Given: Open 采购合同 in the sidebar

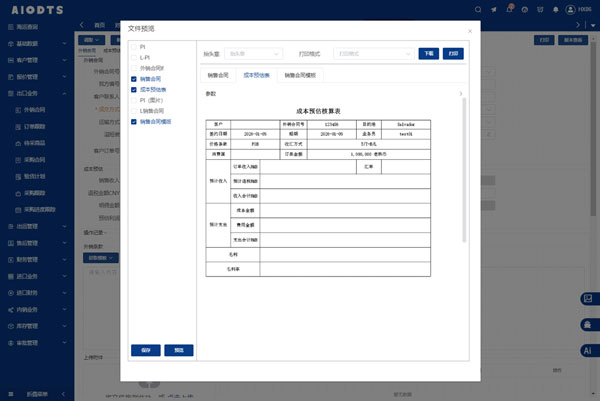Looking at the screenshot, I should 34,160.
